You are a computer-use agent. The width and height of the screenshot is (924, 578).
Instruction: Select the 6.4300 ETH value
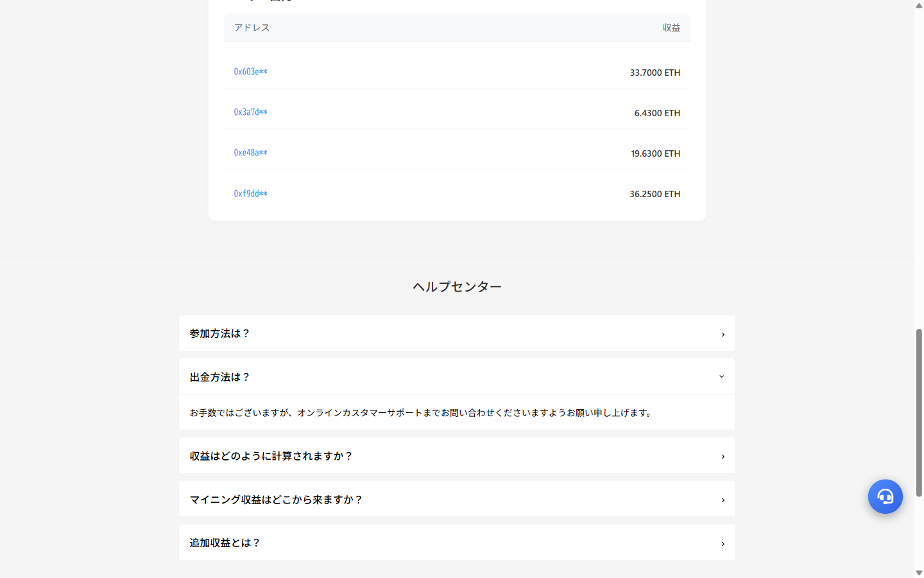tap(657, 113)
